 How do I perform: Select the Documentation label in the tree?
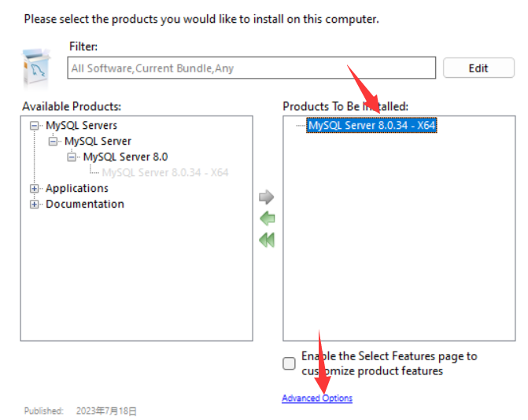click(x=85, y=204)
